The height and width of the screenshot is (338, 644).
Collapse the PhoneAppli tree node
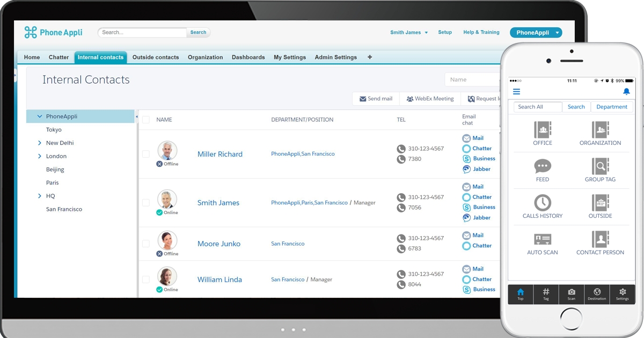pyautogui.click(x=39, y=116)
